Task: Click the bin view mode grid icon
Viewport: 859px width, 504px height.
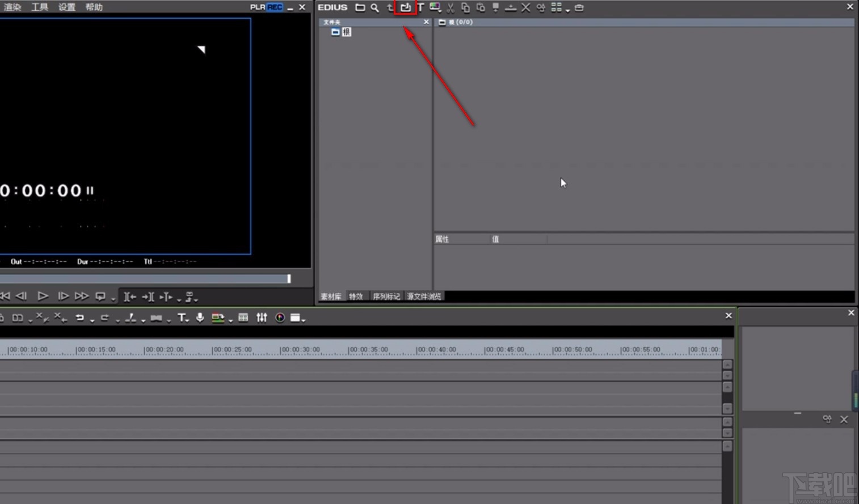Action: (556, 7)
